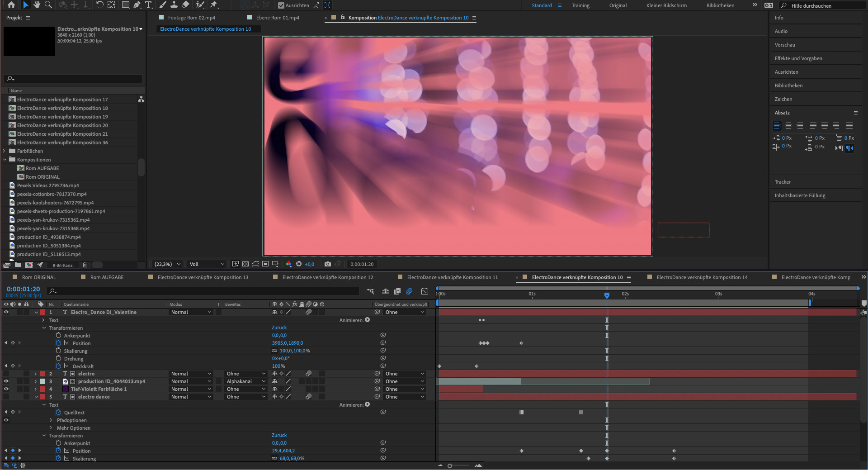
Task: Expand Pfadoptionen property group
Action: tap(51, 420)
